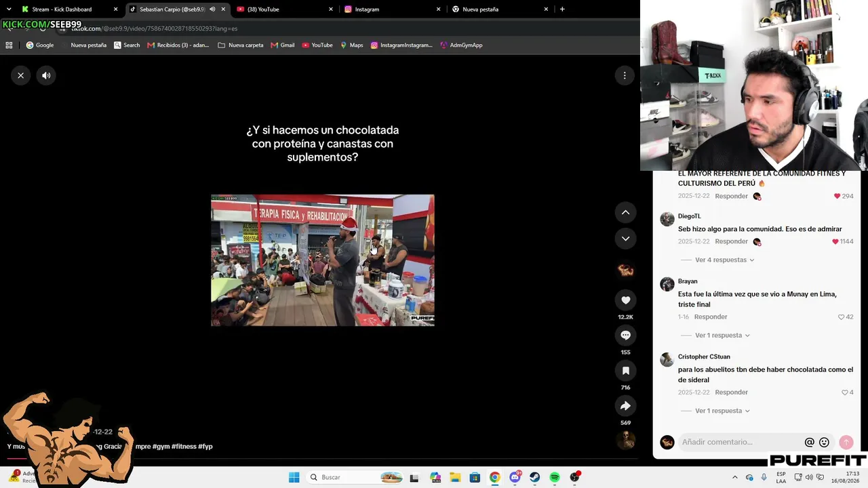Open Steam from the taskbar
Image resolution: width=868 pixels, height=488 pixels.
[x=535, y=477]
